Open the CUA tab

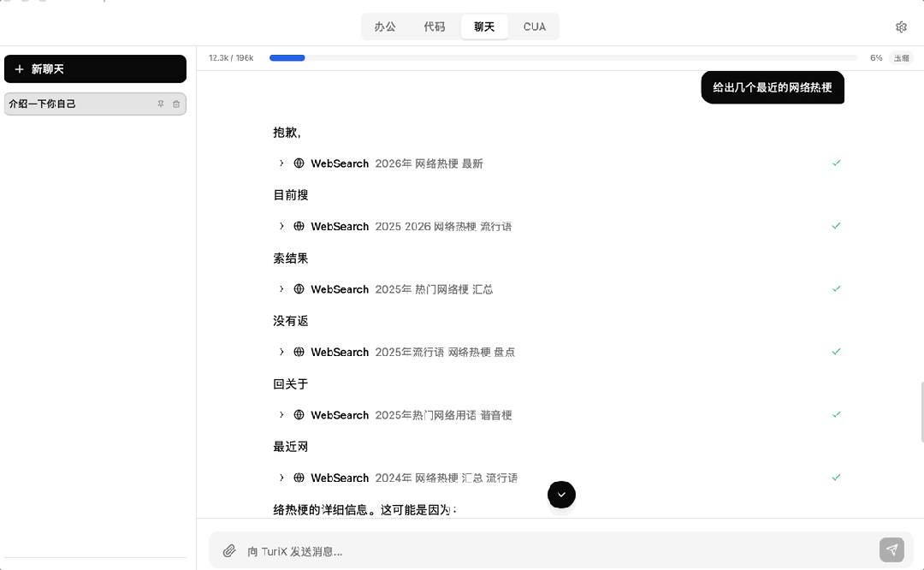[534, 27]
